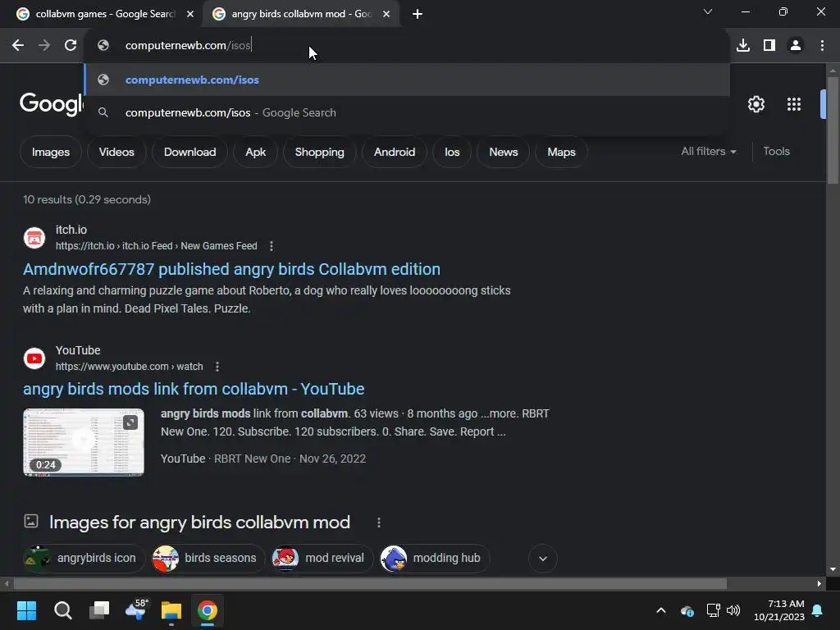
Task: Open File Explorer from the taskbar
Action: [x=171, y=610]
